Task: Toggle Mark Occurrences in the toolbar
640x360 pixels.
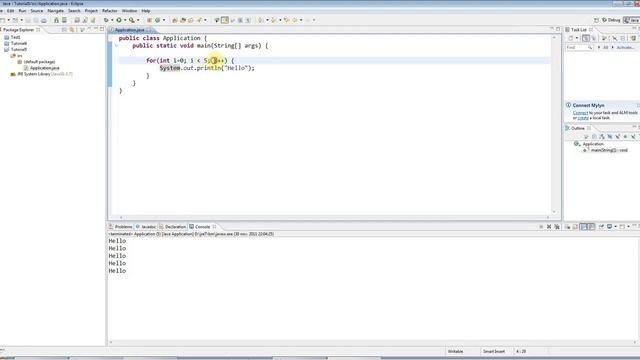Action: [x=225, y=20]
